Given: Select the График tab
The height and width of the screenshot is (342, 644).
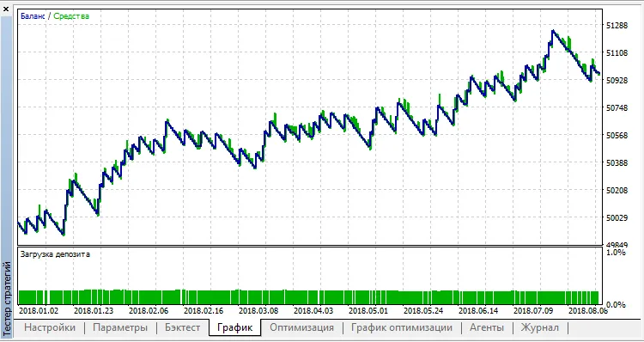Looking at the screenshot, I should pos(234,327).
